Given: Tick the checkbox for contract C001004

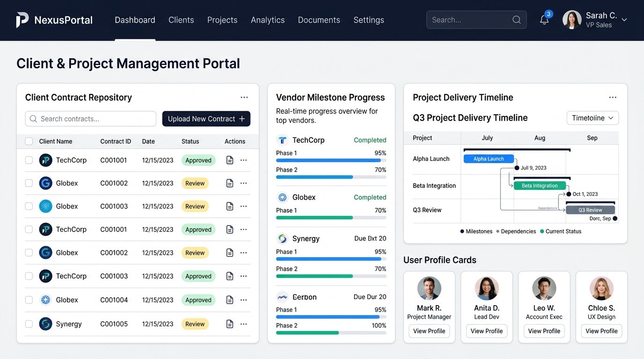Looking at the screenshot, I should 29,300.
